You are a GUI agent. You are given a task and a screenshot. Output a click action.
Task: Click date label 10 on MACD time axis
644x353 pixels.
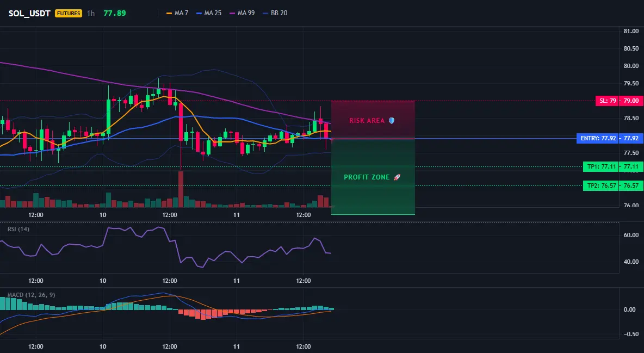coord(103,346)
